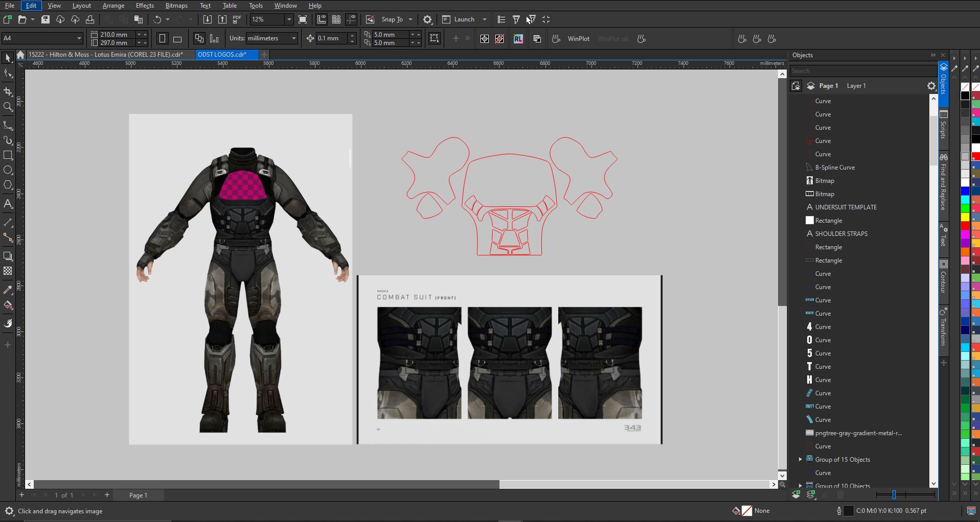This screenshot has height=522, width=980.
Task: Select the Rectangle tool
Action: pos(8,155)
